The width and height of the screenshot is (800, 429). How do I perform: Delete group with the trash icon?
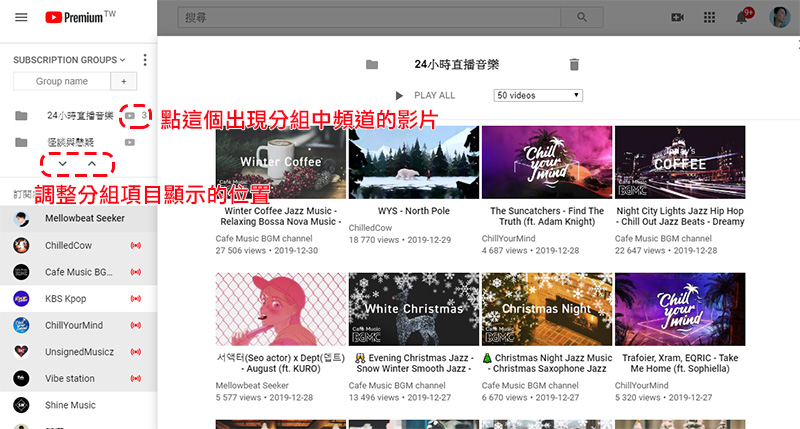(574, 64)
